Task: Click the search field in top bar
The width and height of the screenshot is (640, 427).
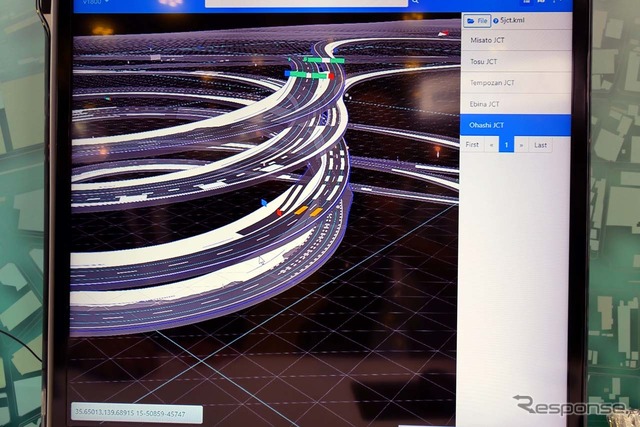Action: tap(306, 2)
